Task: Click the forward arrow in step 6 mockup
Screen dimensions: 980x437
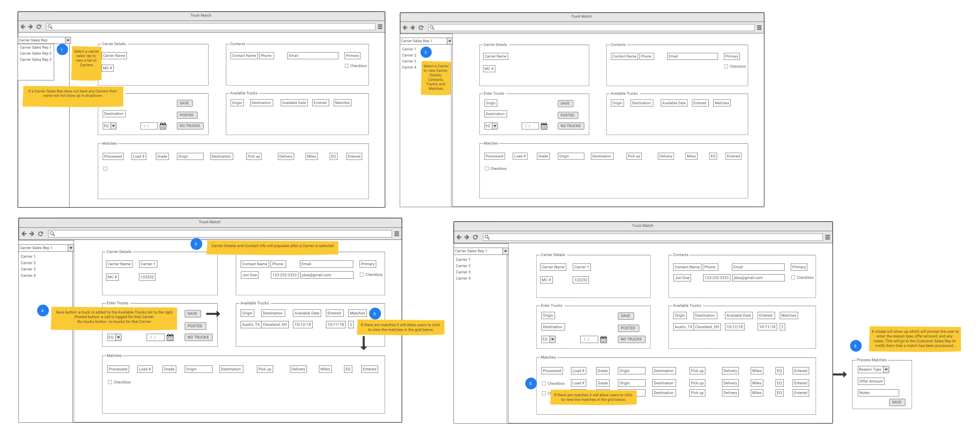Action: coord(467,237)
